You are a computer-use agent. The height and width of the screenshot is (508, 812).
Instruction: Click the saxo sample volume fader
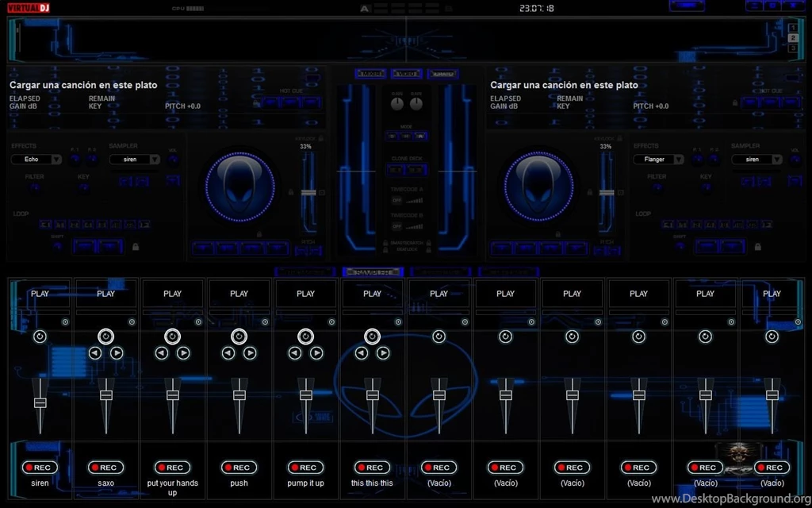106,395
